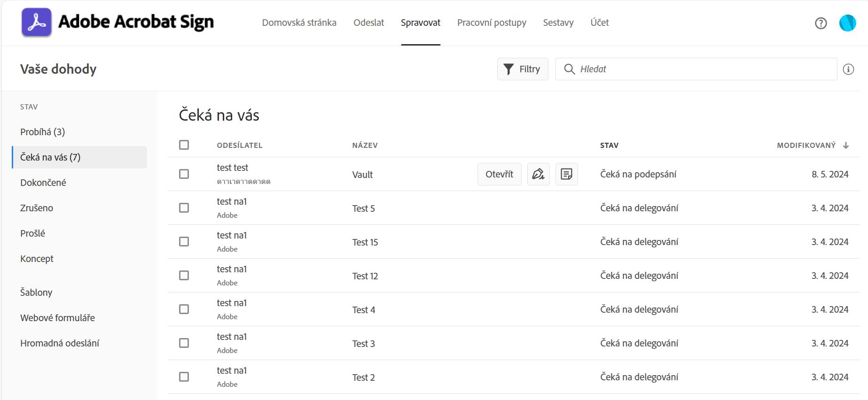This screenshot has width=868, height=400.
Task: Open the notes icon for Vault
Action: [x=566, y=174]
